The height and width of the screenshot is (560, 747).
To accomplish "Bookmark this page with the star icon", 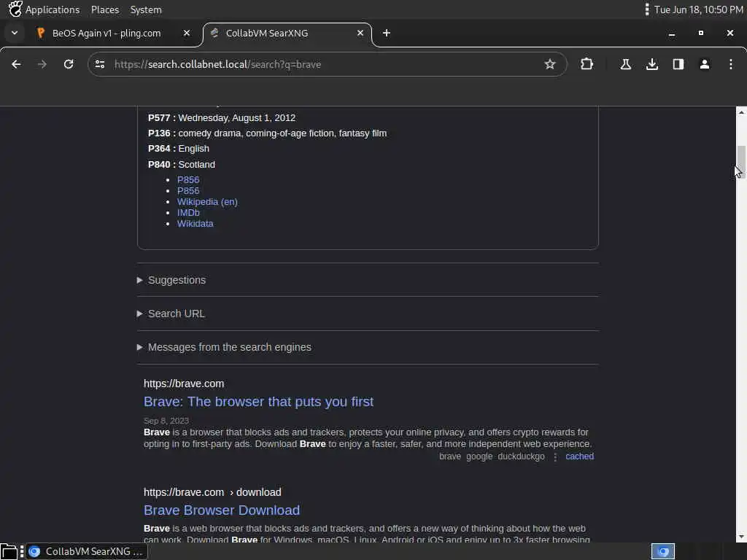I will tap(550, 64).
